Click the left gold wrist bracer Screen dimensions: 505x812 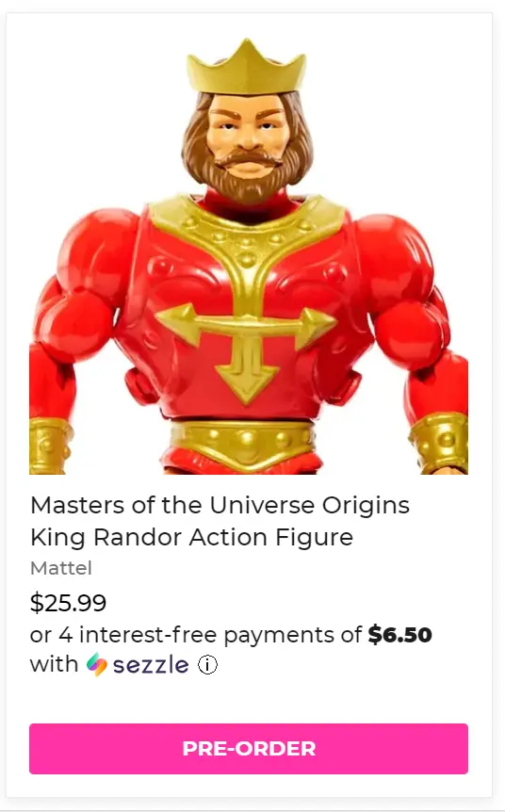(50, 446)
